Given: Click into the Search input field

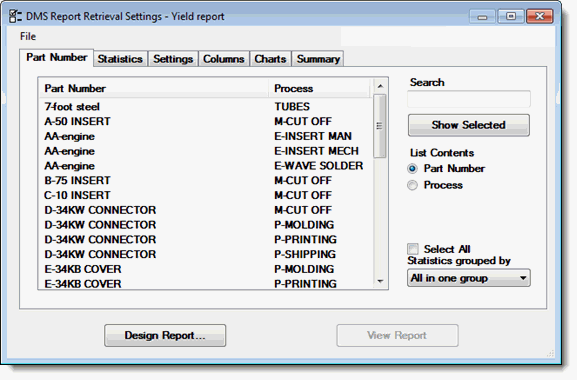Looking at the screenshot, I should click(468, 99).
